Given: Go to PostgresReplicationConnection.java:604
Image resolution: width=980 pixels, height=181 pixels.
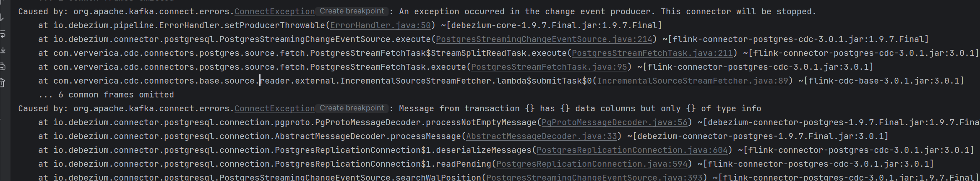Looking at the screenshot, I should click(632, 150).
